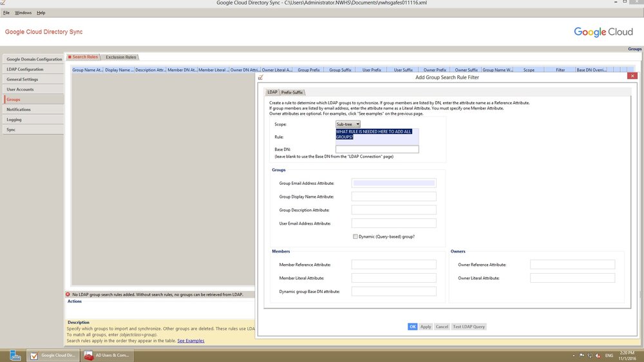Expand the Scope Sub-tree dropdown
Image resolution: width=644 pixels, height=362 pixels.
tap(348, 124)
